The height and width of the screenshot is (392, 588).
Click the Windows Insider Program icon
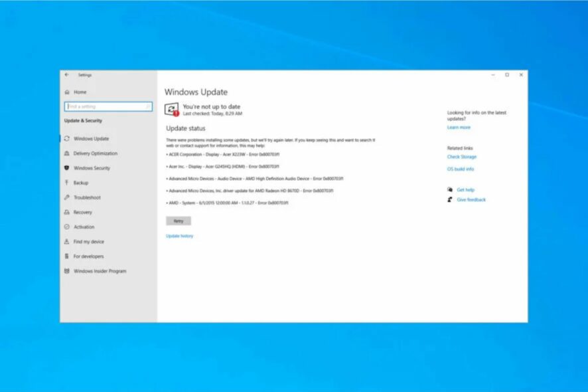coord(67,270)
